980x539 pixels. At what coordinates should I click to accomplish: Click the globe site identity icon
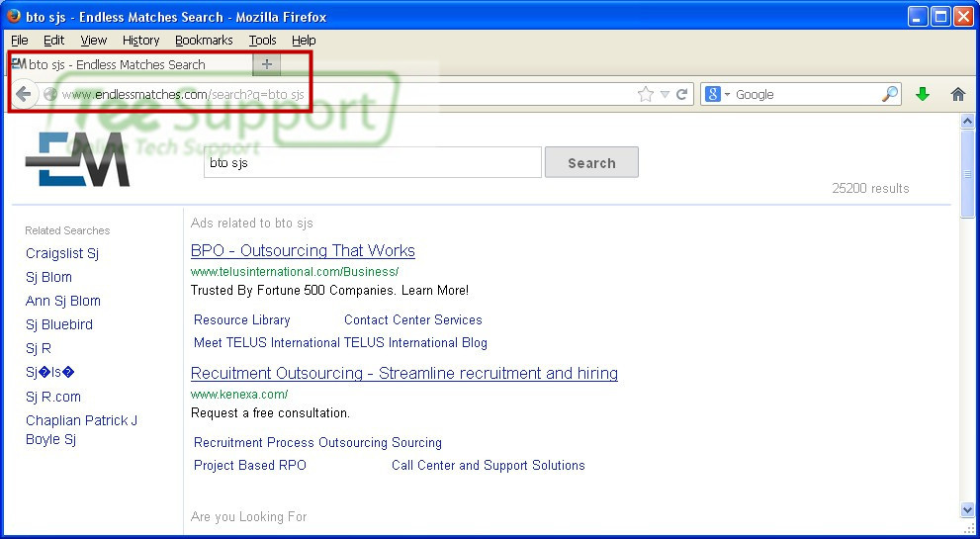(x=50, y=94)
